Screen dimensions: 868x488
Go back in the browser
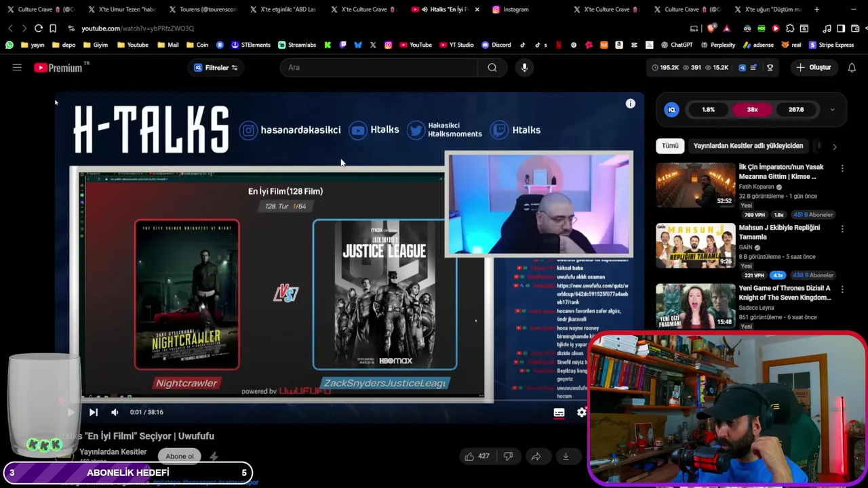(10, 28)
